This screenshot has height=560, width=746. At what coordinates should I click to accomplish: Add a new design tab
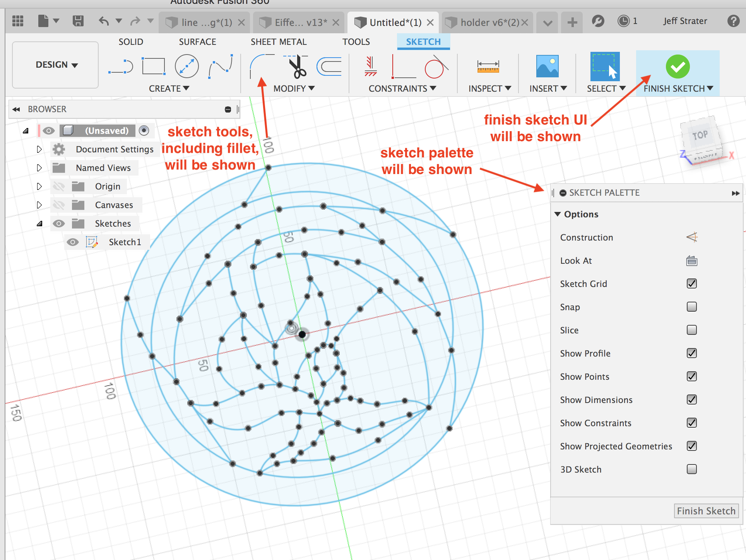tap(573, 22)
